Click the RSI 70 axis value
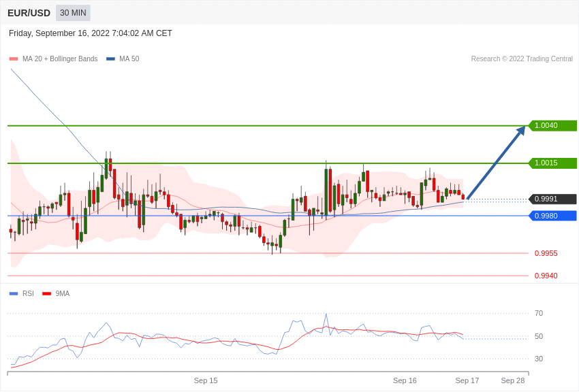Viewport: 579px width, 392px height. 539,314
